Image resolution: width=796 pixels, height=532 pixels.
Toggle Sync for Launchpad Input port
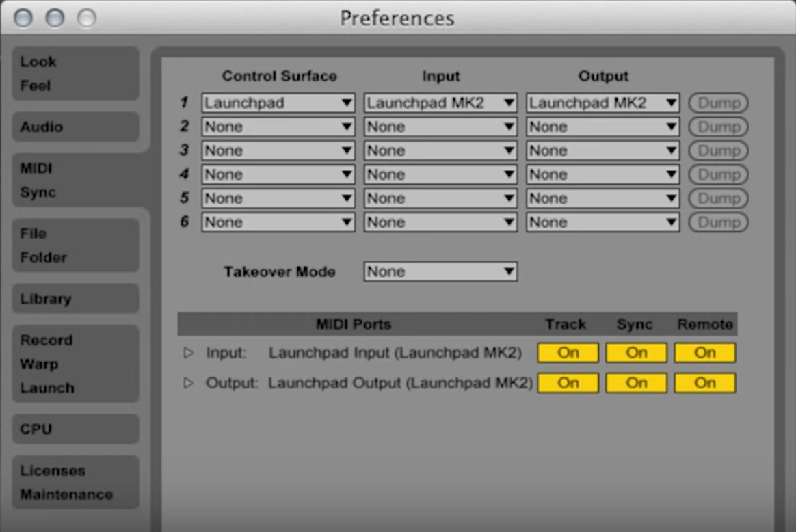point(636,353)
